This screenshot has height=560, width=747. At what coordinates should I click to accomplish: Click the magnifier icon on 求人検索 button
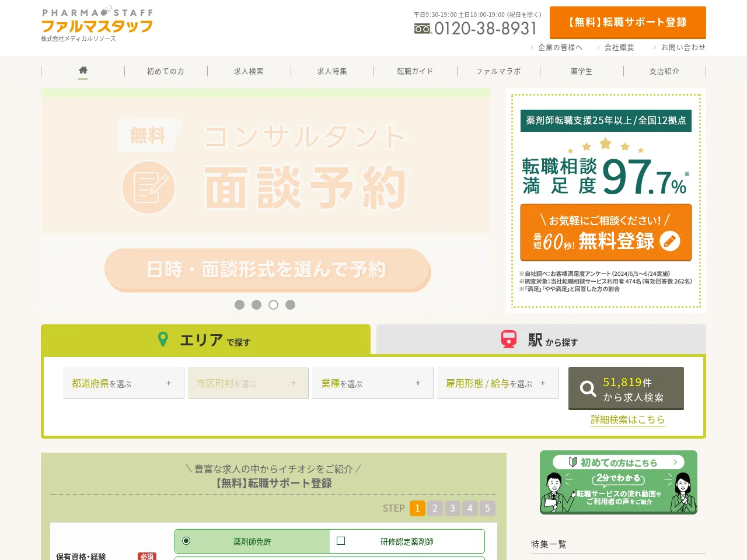point(588,388)
